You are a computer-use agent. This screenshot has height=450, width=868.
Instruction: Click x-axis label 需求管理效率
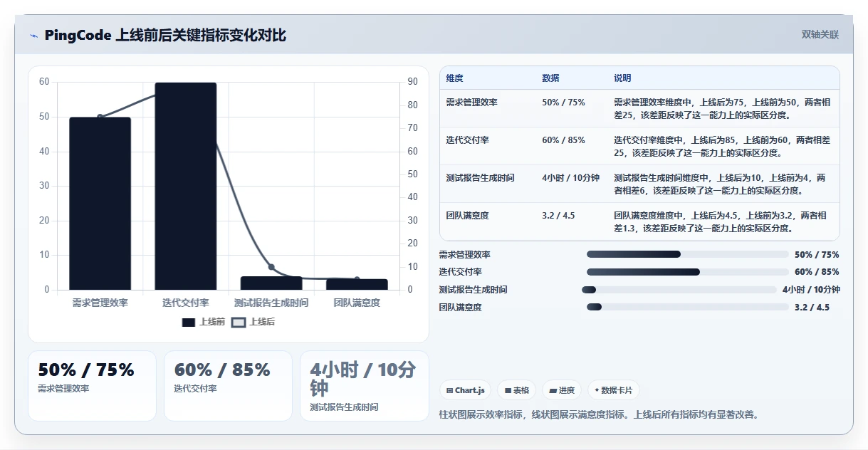100,303
